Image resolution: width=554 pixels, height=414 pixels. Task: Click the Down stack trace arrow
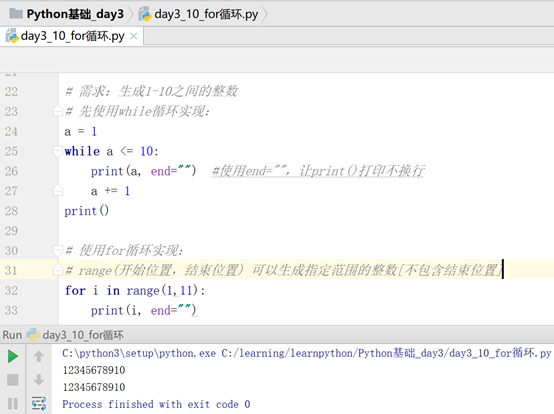pos(39,380)
